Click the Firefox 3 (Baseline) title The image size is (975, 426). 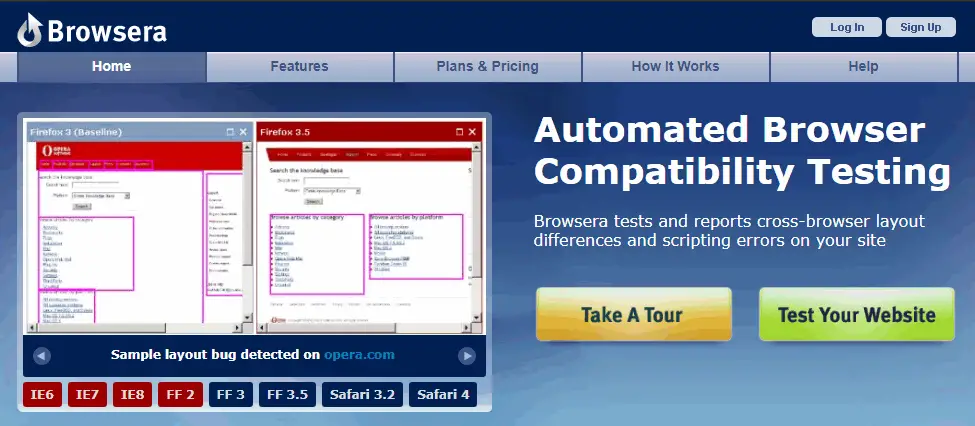pyautogui.click(x=76, y=132)
